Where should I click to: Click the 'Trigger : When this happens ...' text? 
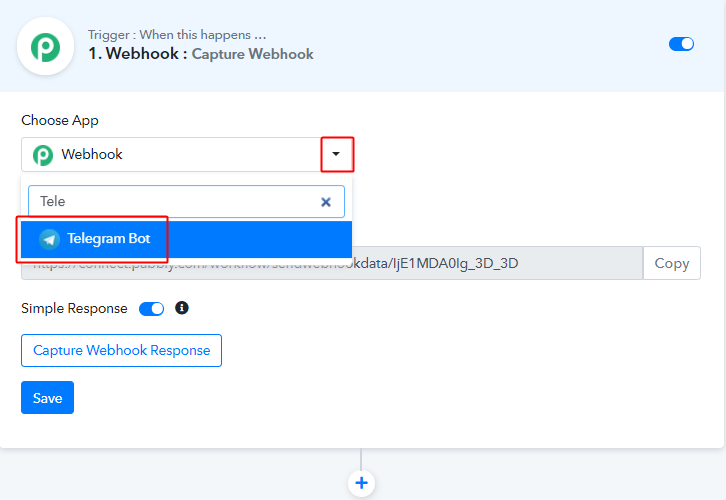(x=177, y=35)
